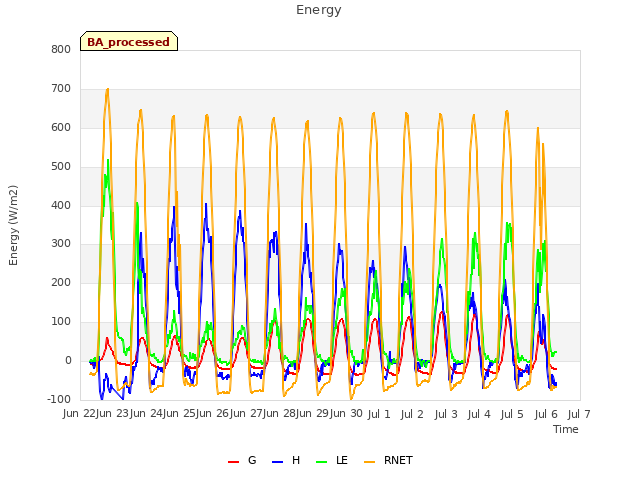Click the Energy (W/m2) axis label

(13, 225)
